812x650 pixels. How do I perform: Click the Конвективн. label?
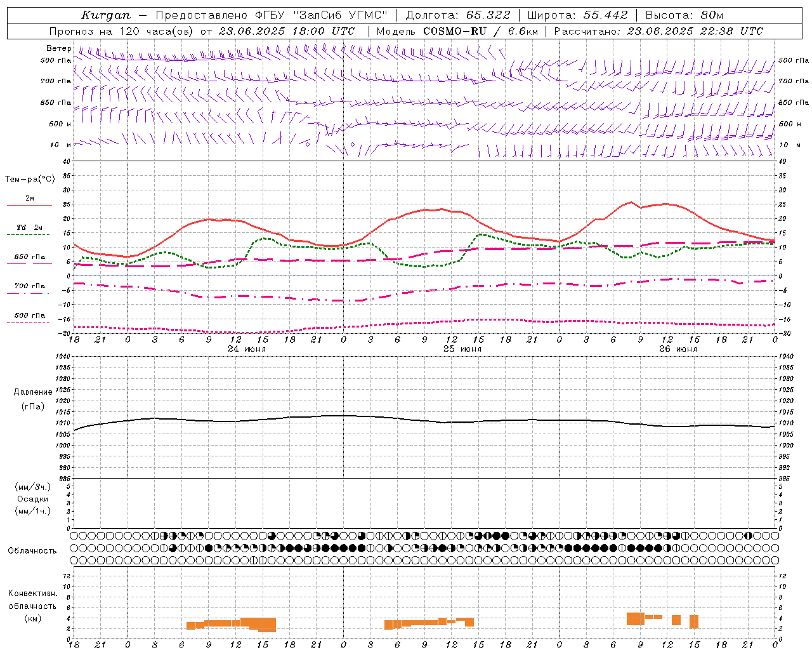pos(32,594)
